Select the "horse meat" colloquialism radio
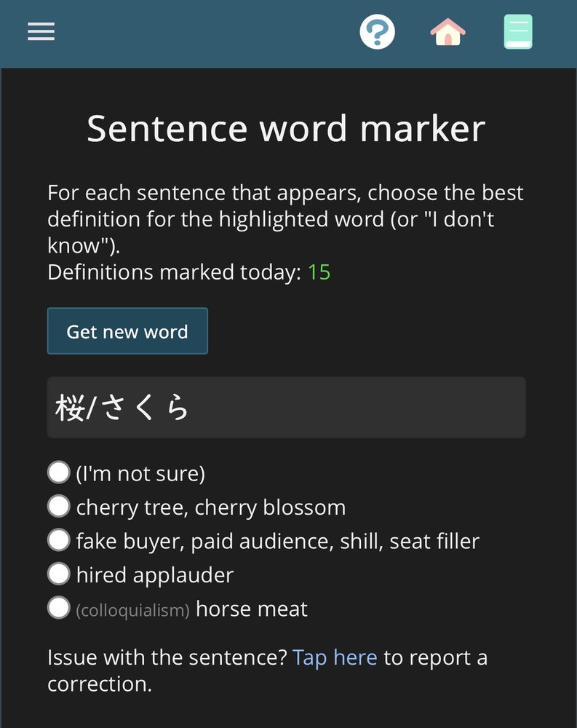 [59, 608]
